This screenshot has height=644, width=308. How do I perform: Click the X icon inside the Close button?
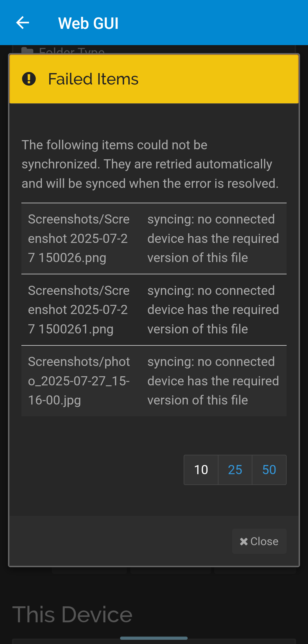click(244, 541)
